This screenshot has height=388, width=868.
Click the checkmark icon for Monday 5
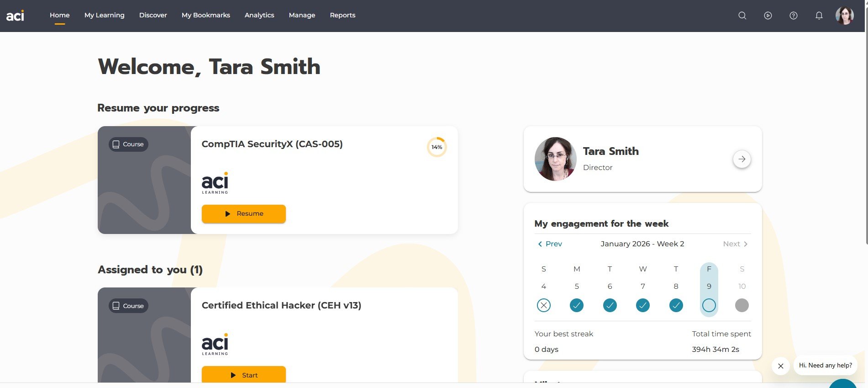[x=577, y=305]
